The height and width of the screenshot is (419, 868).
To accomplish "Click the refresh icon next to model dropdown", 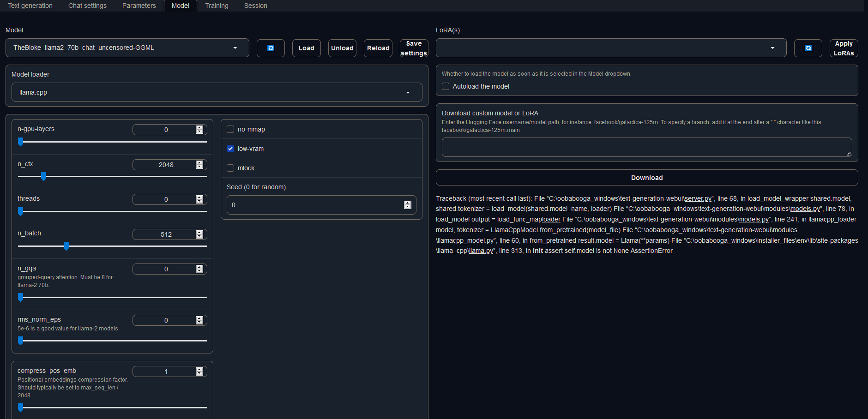I will coord(271,48).
